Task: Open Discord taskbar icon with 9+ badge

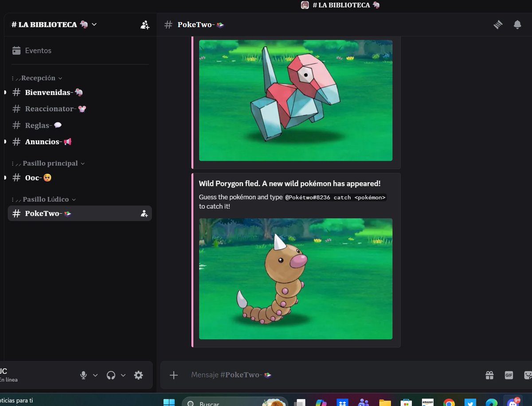Action: 514,402
